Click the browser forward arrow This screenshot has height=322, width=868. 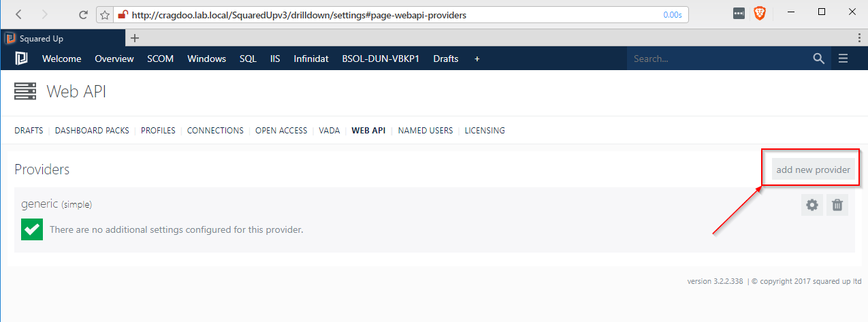[44, 14]
